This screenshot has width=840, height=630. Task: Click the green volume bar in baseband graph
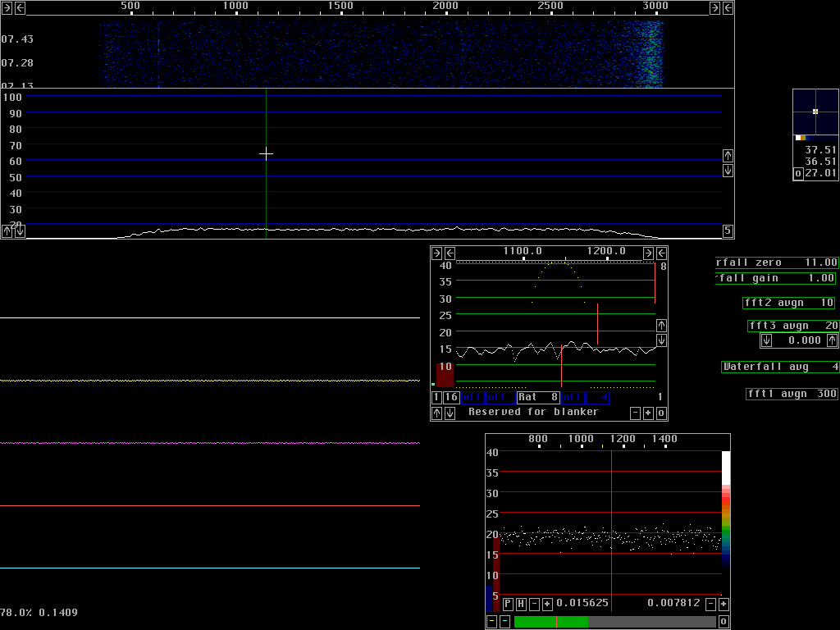click(550, 622)
